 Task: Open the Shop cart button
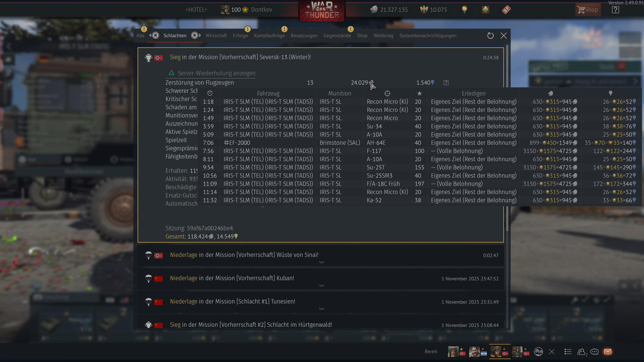click(x=588, y=10)
